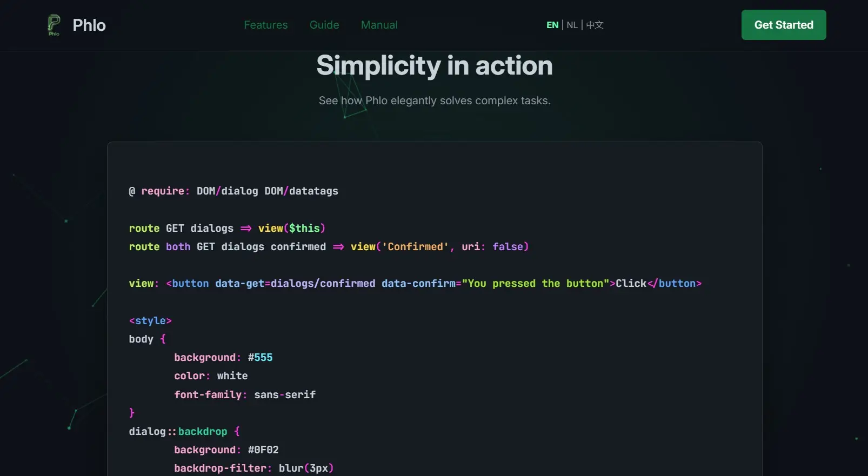Click the 'body {' code line

click(147, 339)
